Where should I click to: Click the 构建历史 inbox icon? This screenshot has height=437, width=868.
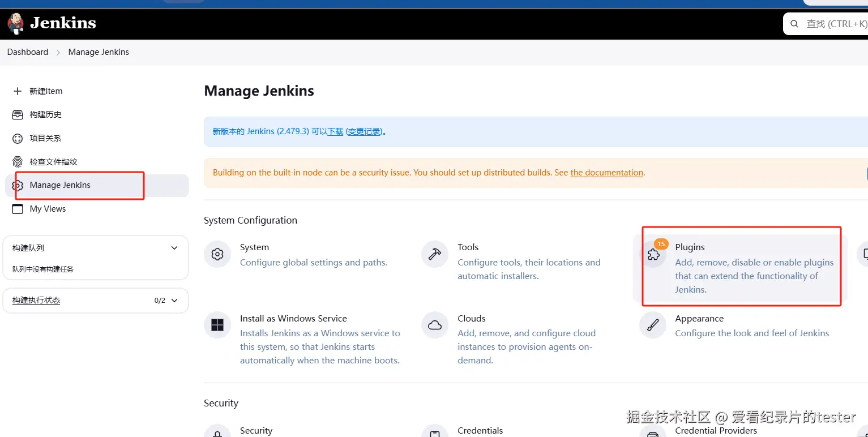[18, 115]
